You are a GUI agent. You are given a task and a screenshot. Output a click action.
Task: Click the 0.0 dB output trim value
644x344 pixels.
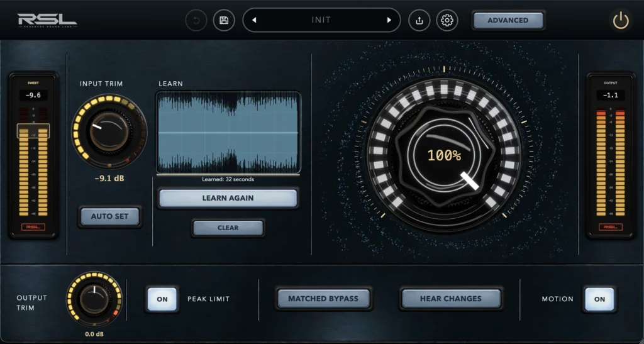94,334
